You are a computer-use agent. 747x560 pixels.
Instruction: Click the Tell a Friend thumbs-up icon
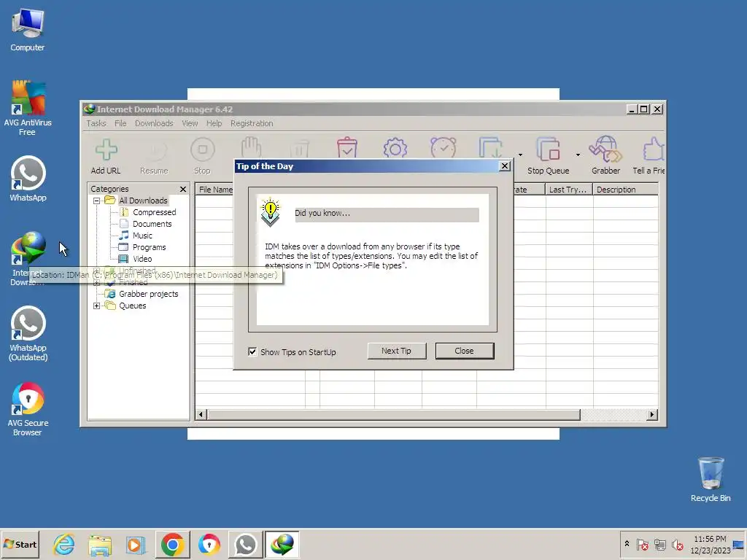[654, 149]
